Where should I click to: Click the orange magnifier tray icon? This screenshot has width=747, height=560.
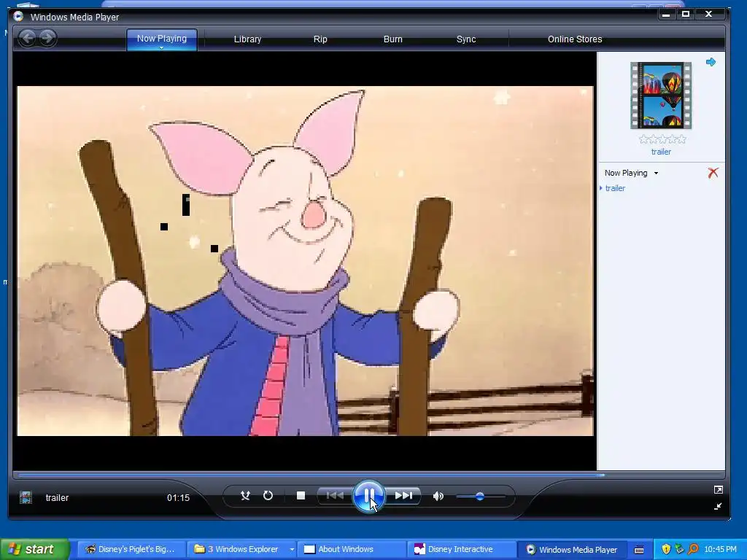(693, 549)
